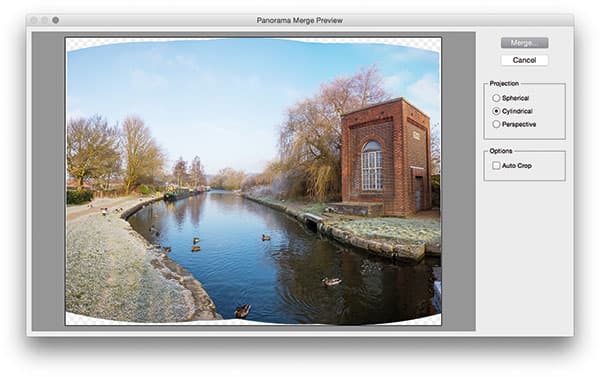Select the Spherical projection radio button
This screenshot has width=600, height=377.
(496, 98)
